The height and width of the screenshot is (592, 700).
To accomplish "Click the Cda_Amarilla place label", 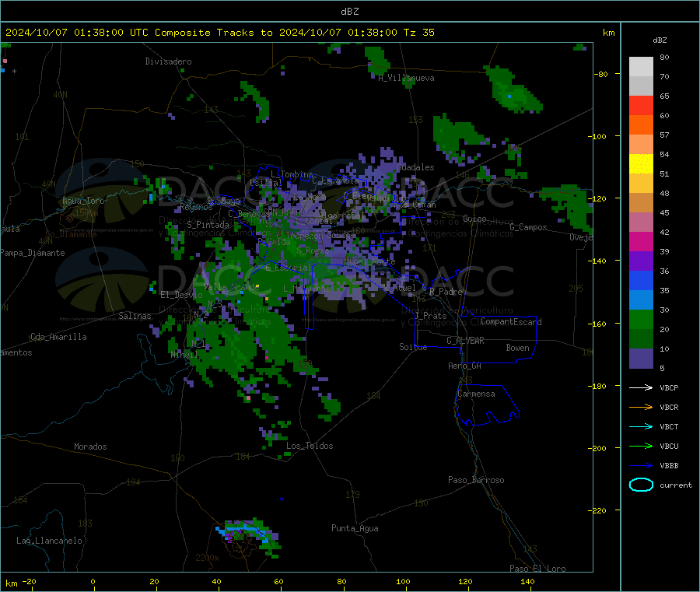I will pos(58,337).
